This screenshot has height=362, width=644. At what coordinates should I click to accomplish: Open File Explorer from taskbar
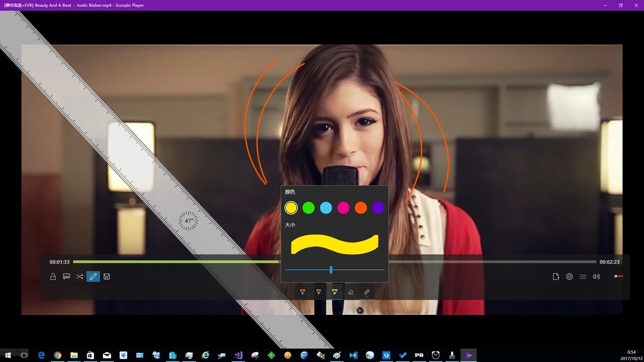(x=74, y=355)
